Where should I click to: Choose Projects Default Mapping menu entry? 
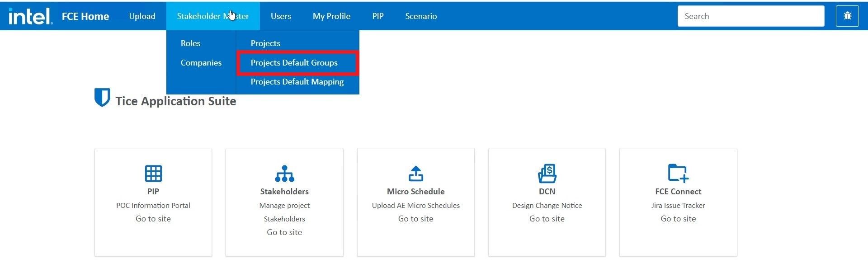point(297,82)
